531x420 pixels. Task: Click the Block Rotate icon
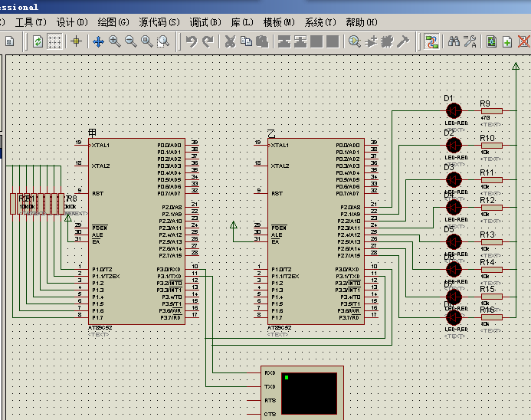[x=316, y=41]
